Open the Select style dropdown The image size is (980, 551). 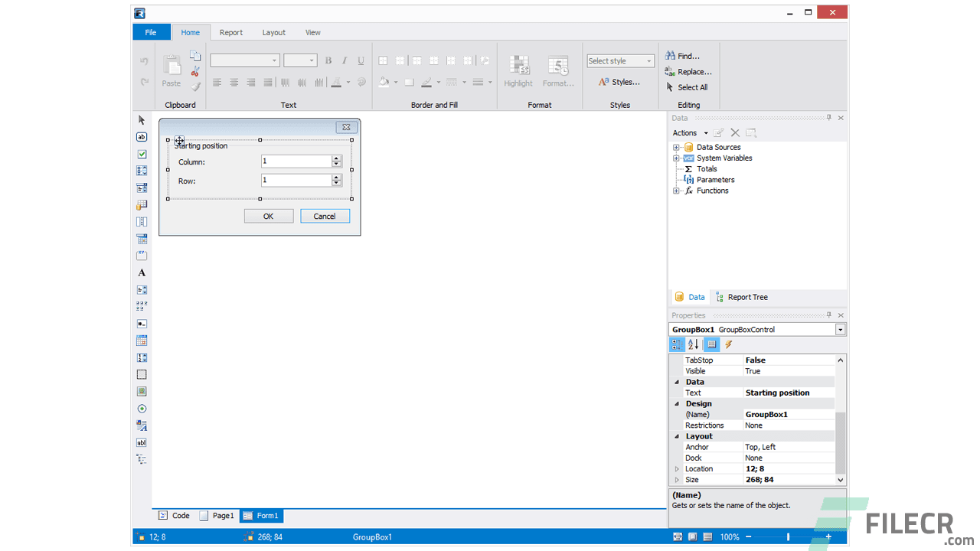click(x=620, y=61)
